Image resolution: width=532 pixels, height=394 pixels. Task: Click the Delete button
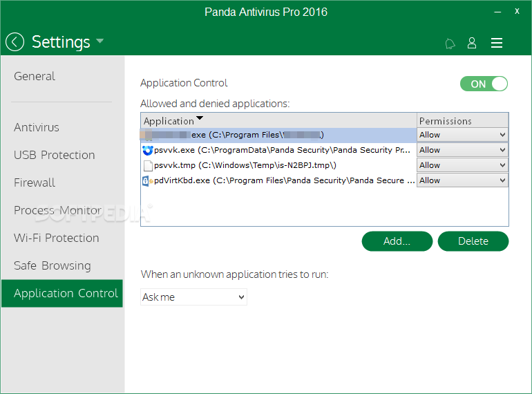click(473, 241)
